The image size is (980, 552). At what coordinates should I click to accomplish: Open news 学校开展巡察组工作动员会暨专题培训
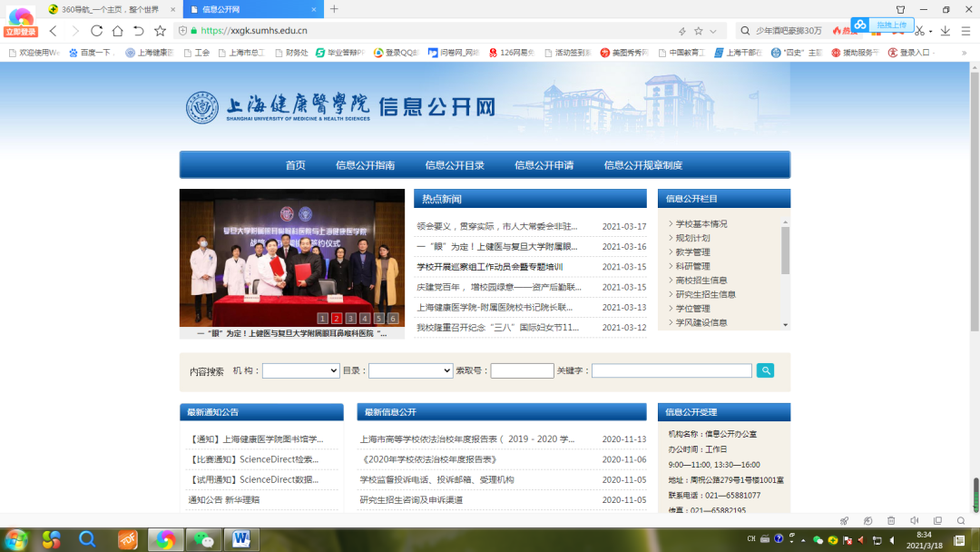[x=490, y=267]
